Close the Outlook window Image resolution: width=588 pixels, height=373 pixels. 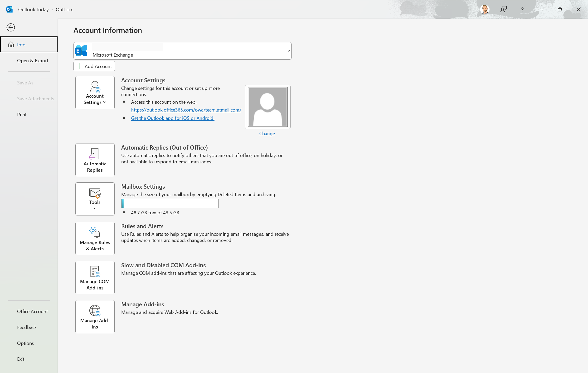coord(578,9)
